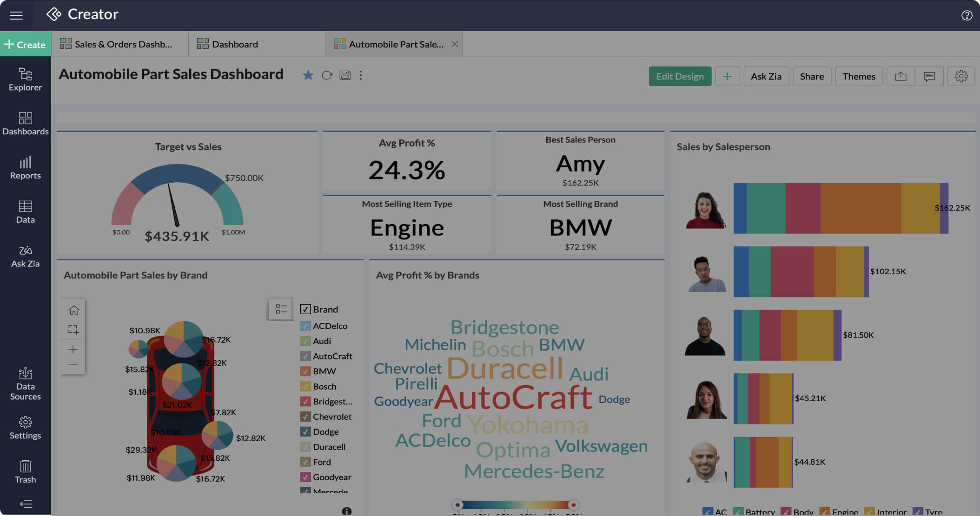Click the Ask Zia sidebar icon
Viewport: 980px width, 516px height.
point(25,256)
